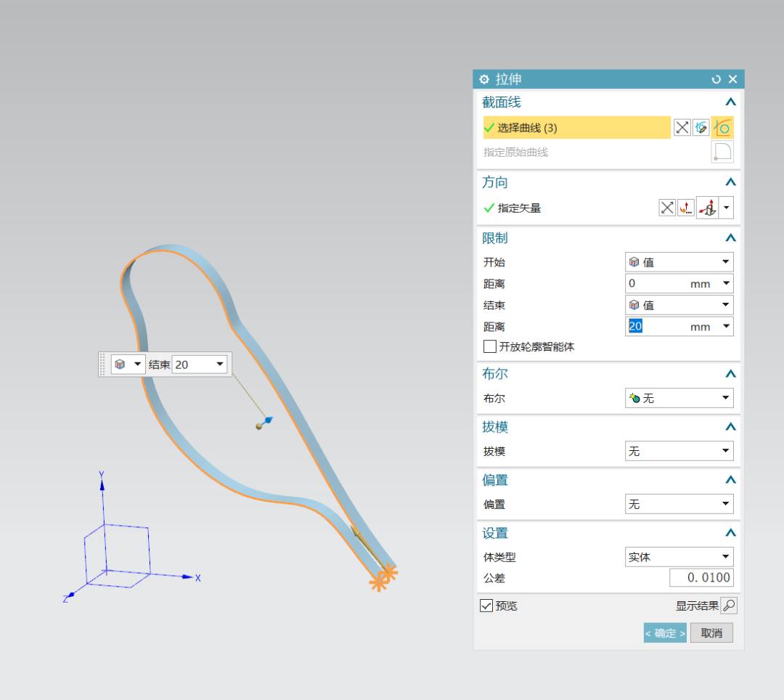Click the highlighted curve icon in 截面线
This screenshot has width=784, height=700.
point(722,128)
